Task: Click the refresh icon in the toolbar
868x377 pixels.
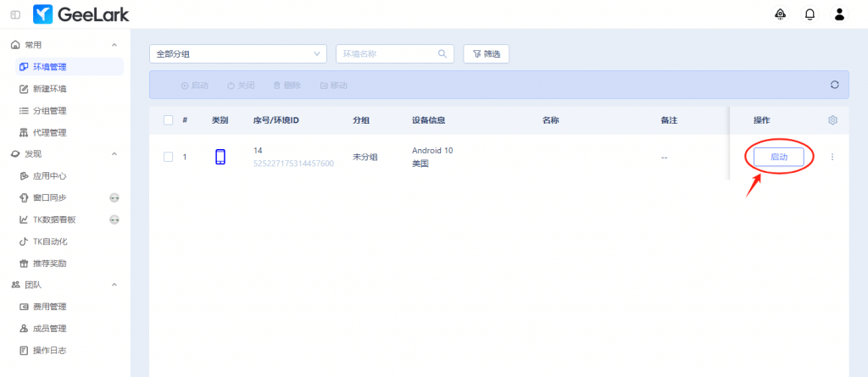Action: tap(834, 85)
